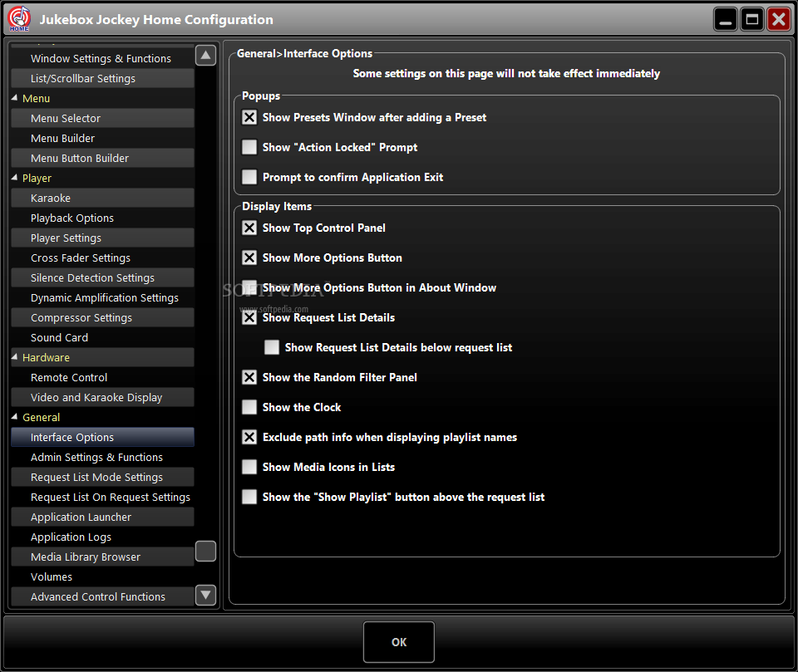Viewport: 798px width, 672px height.
Task: Toggle Show the Random Filter Panel
Action: [249, 377]
